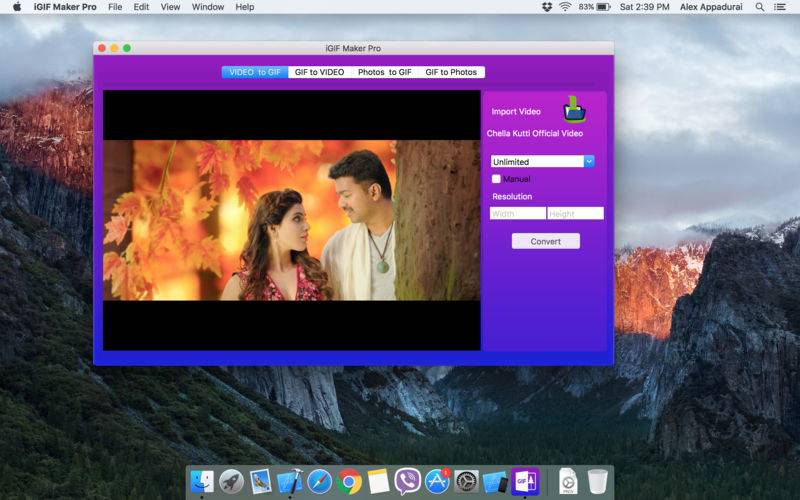Open the Window menu
Screen dimensions: 800x500
coord(208,7)
